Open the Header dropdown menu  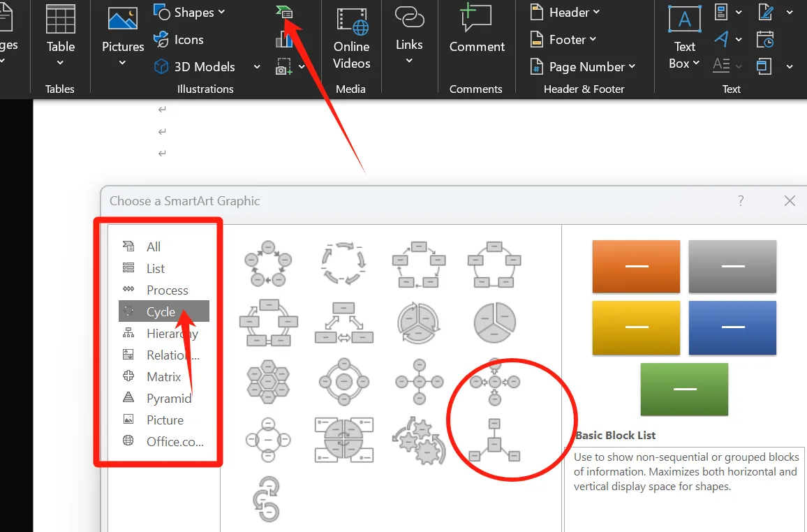[565, 13]
